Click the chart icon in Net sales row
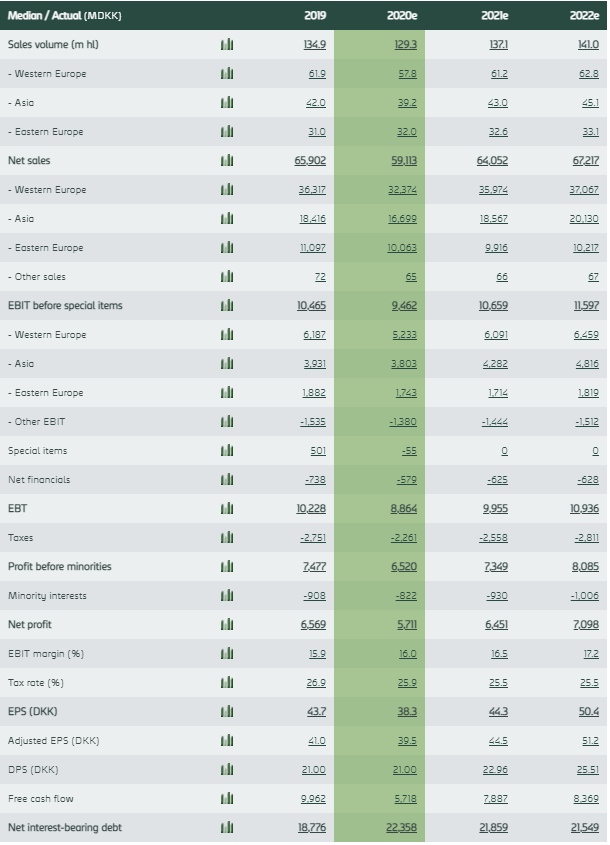 pyautogui.click(x=226, y=161)
